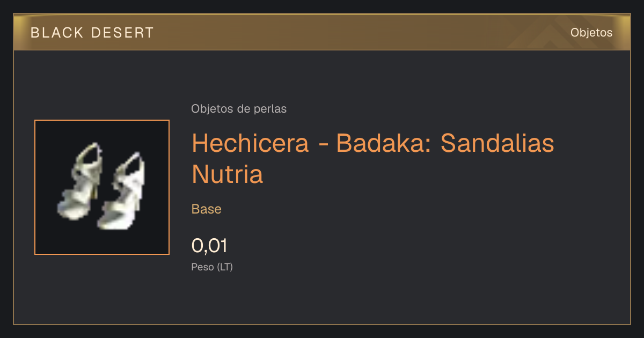The image size is (644, 338).
Task: Click the sandals item icon thumbnail
Action: click(102, 187)
